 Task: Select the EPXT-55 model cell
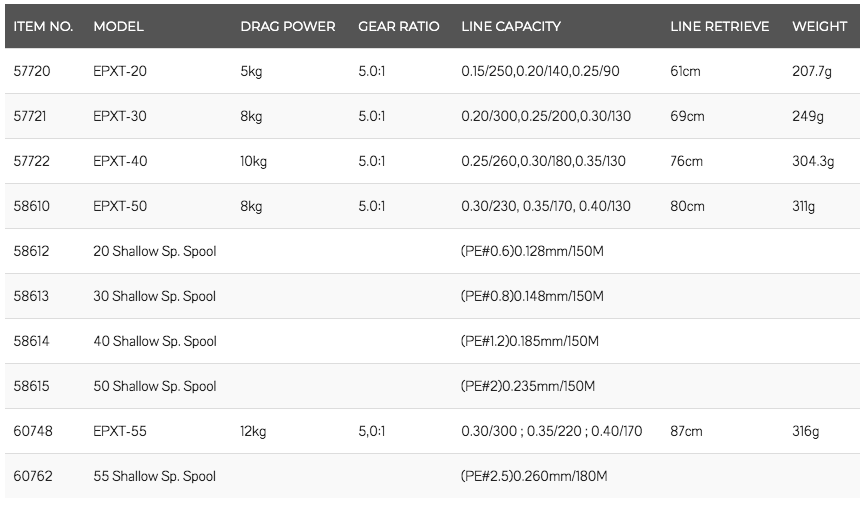pyautogui.click(x=120, y=431)
